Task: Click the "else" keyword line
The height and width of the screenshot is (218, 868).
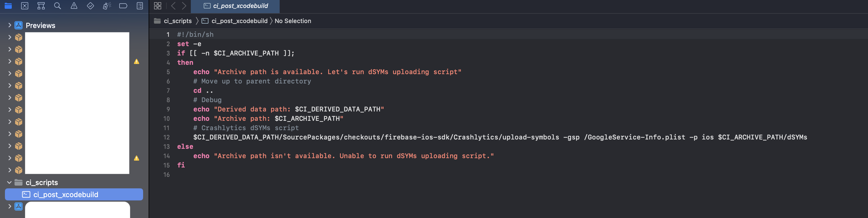Action: click(x=185, y=146)
